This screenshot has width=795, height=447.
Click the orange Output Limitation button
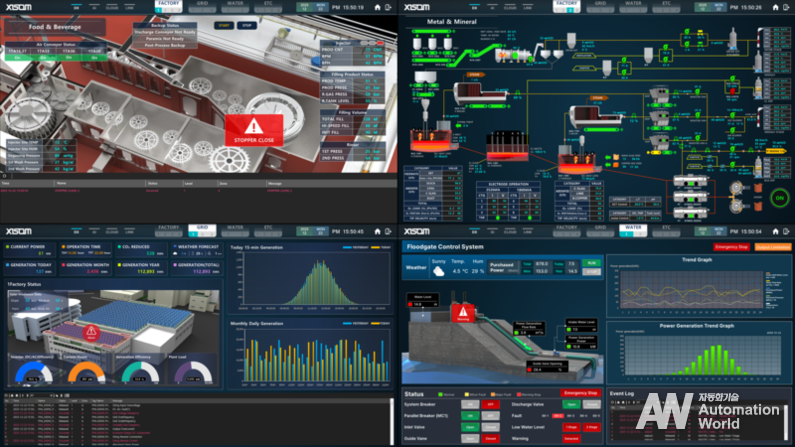(772, 246)
